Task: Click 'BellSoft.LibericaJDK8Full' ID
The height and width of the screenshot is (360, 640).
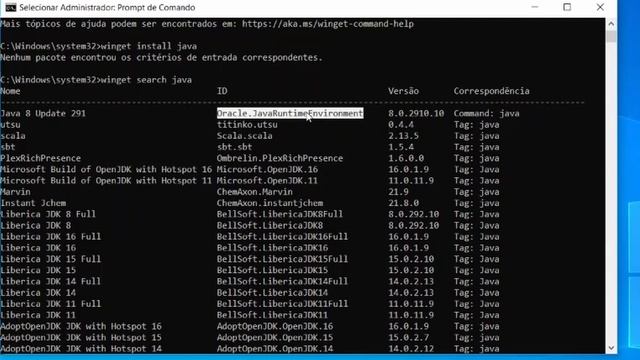Action: (x=280, y=214)
